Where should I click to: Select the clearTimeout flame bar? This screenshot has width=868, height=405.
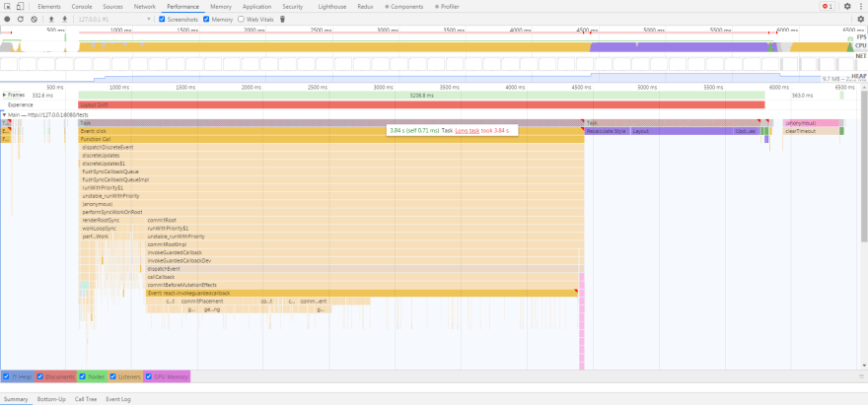tap(811, 131)
